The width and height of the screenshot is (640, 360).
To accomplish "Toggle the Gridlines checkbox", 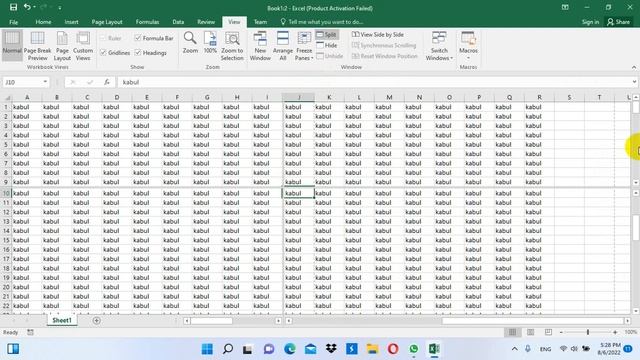I will pyautogui.click(x=103, y=53).
